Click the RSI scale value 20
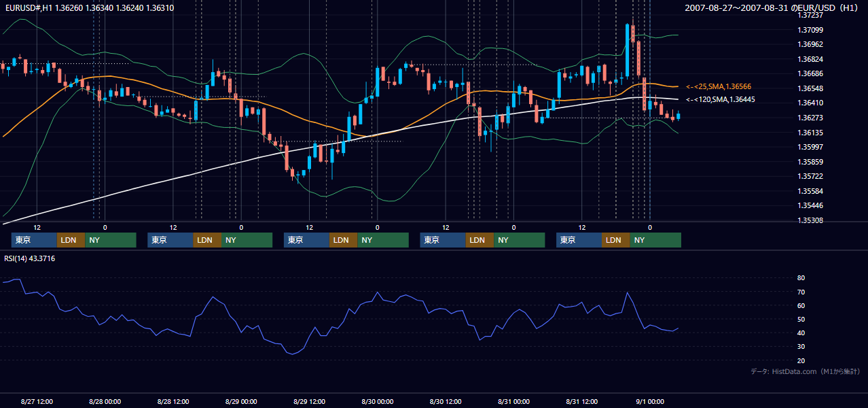Screen dimensions: 868x408 [801, 360]
